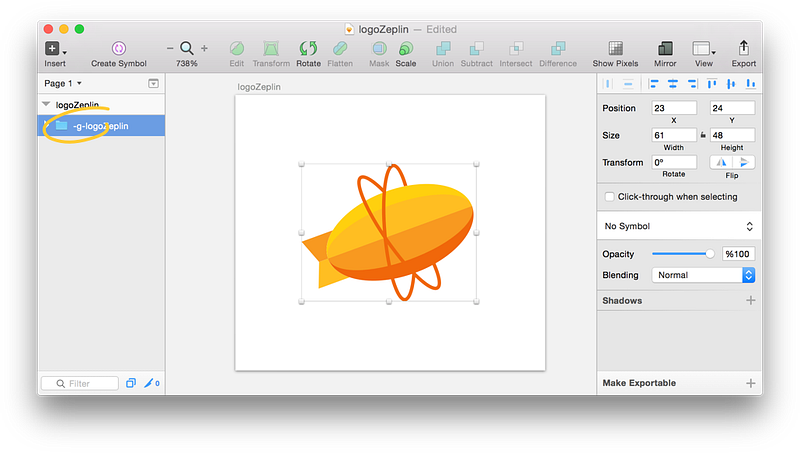Viewport: 800px width, 453px height.
Task: Click the Make Exportable plus button
Action: pyautogui.click(x=750, y=383)
